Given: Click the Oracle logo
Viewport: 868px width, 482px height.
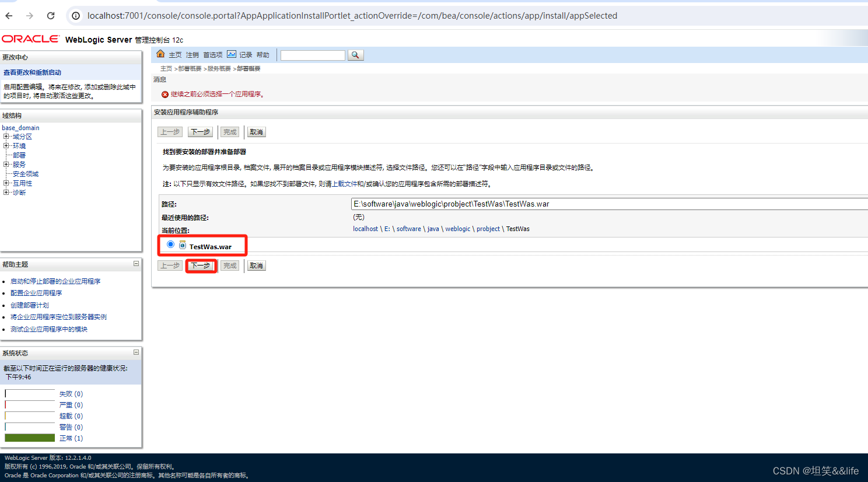Looking at the screenshot, I should pyautogui.click(x=30, y=39).
